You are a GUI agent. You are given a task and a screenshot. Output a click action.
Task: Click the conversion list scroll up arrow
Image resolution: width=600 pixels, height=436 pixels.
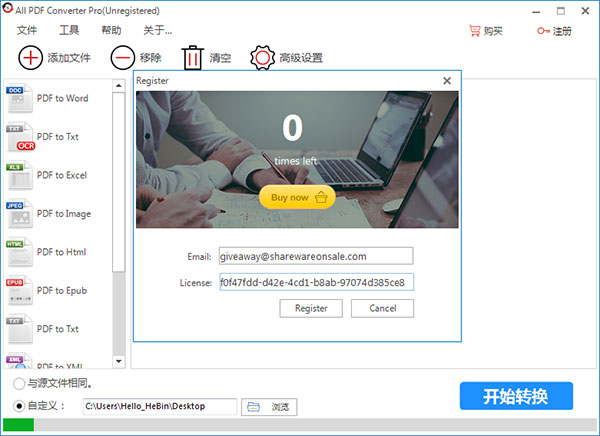coord(119,85)
